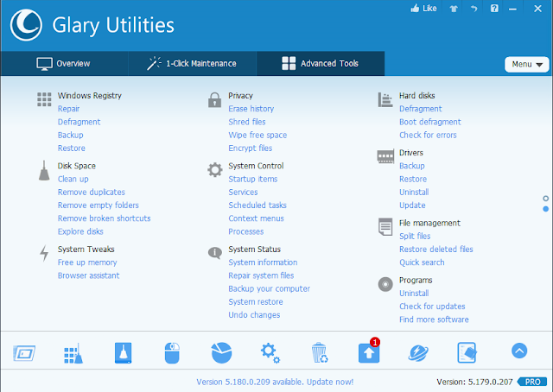Open Check for errors link
The height and width of the screenshot is (392, 553).
coord(428,135)
